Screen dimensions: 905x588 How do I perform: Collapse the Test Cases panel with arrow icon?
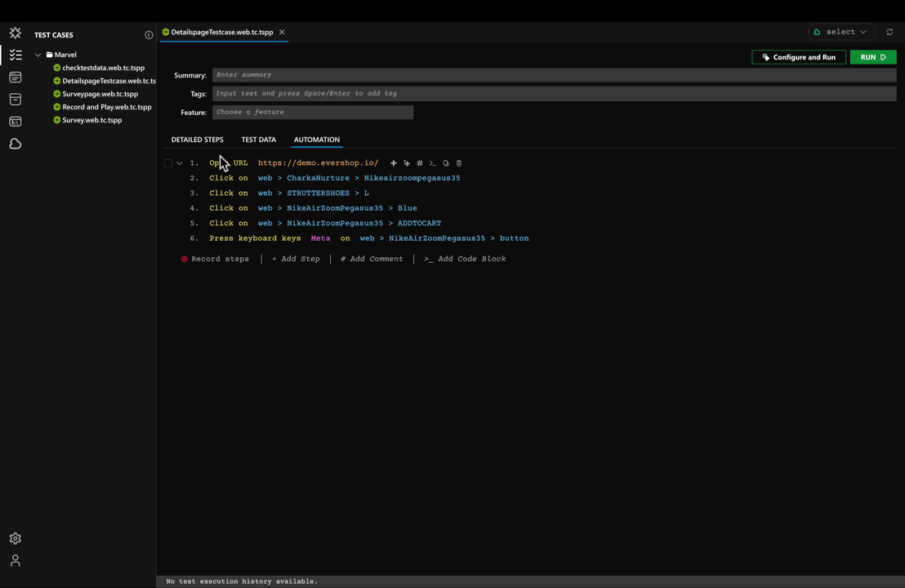pos(149,35)
